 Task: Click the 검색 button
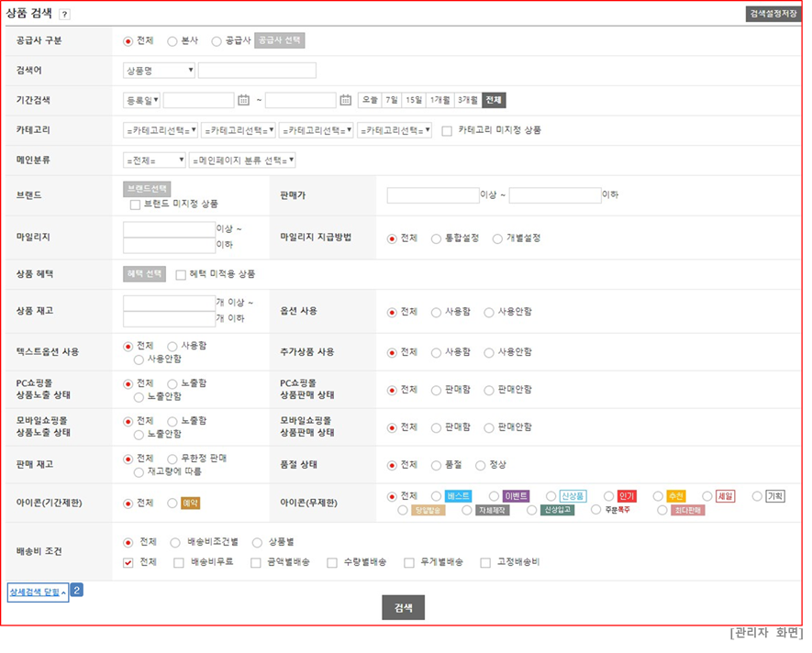click(x=403, y=608)
